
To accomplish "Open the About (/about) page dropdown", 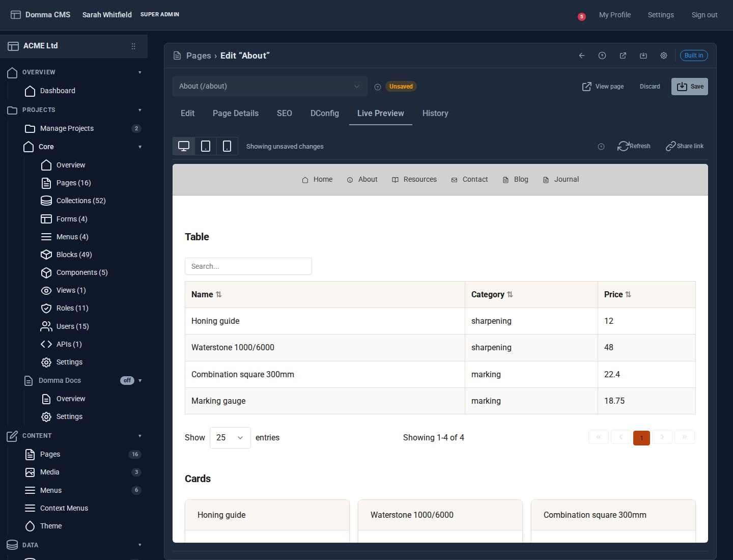I will (270, 87).
